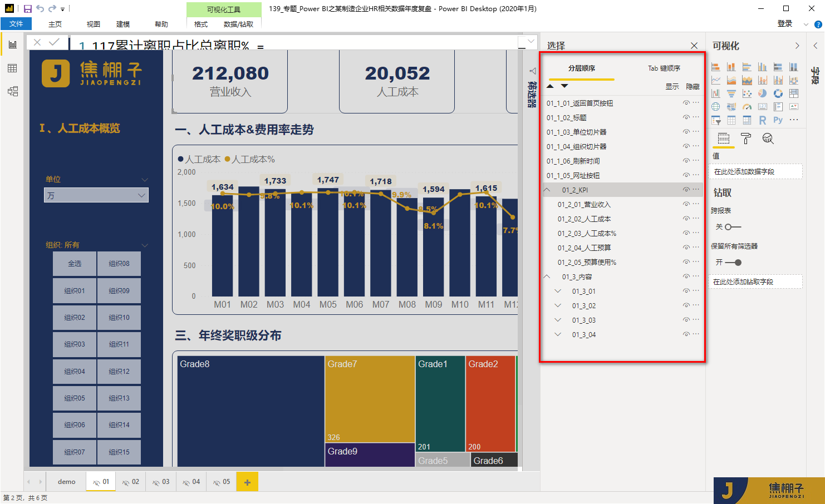Expand the 01_3_01 group
This screenshot has width=825, height=504.
click(x=558, y=291)
